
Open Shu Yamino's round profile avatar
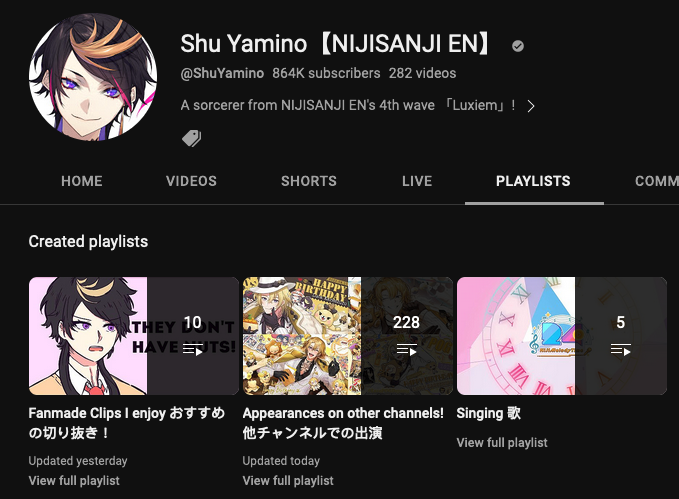tap(93, 77)
